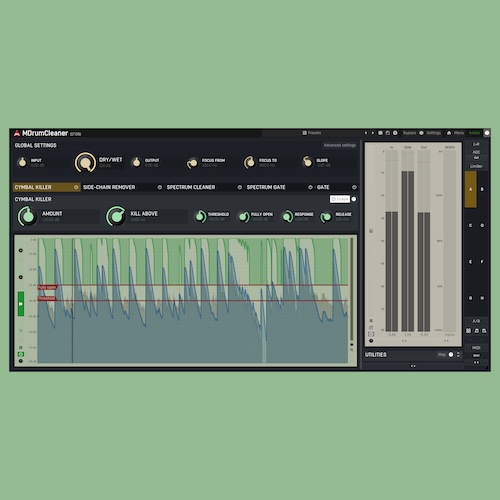Expand the Utilities panel up-down arrows
500x500 pixels.
(x=458, y=354)
